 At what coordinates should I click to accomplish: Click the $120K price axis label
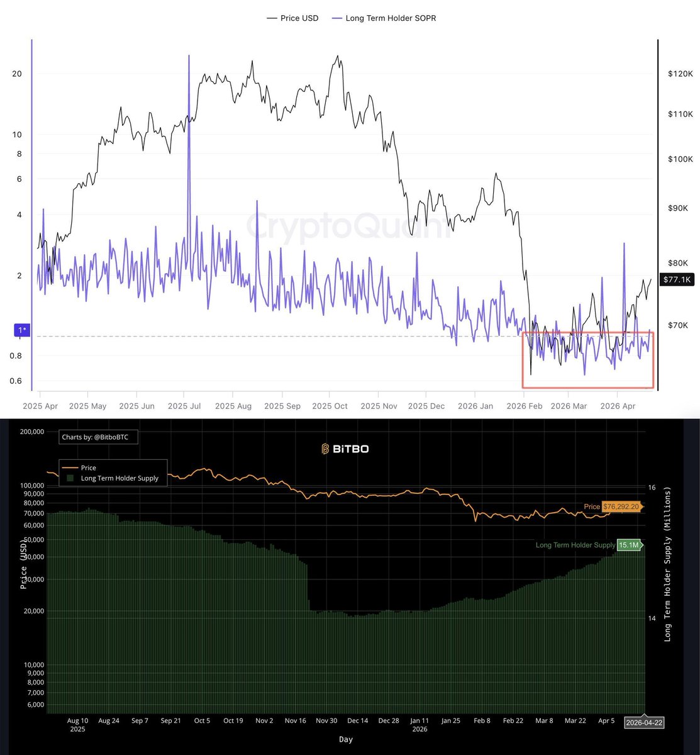680,74
